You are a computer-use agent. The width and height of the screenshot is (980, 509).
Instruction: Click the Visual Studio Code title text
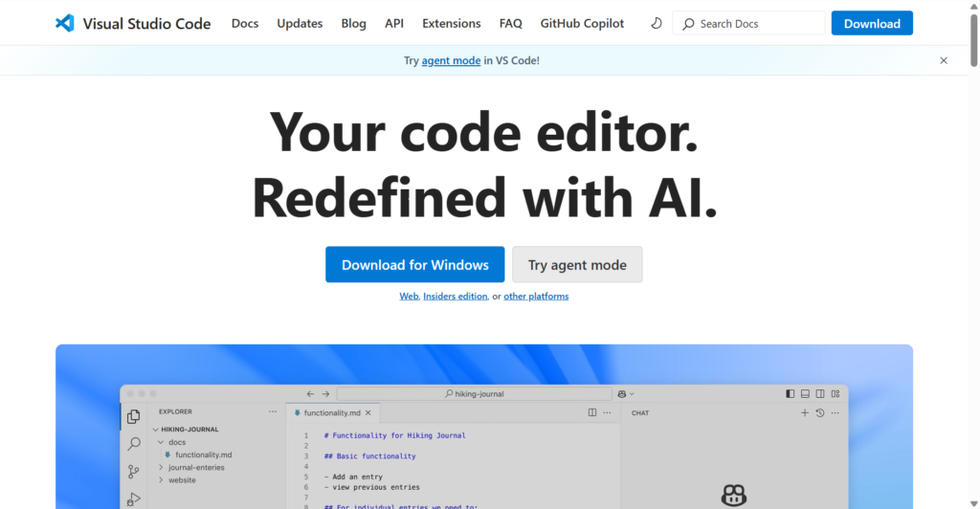pyautogui.click(x=146, y=24)
